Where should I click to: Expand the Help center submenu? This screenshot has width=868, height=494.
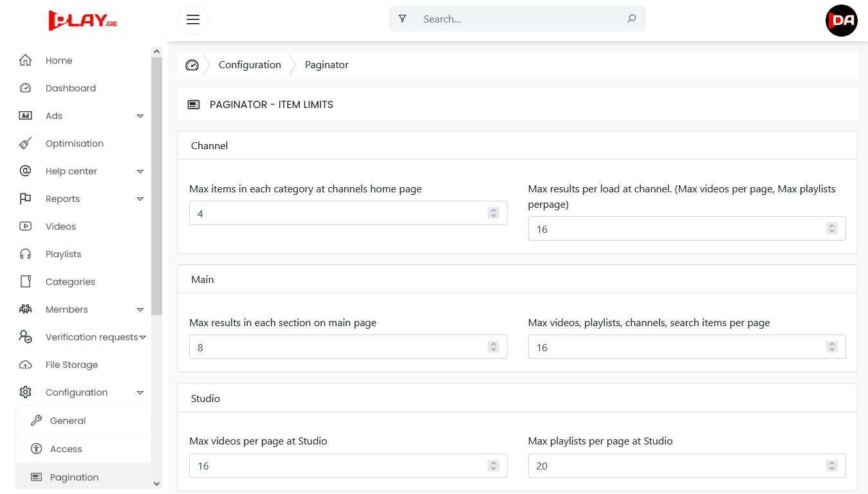click(x=140, y=171)
